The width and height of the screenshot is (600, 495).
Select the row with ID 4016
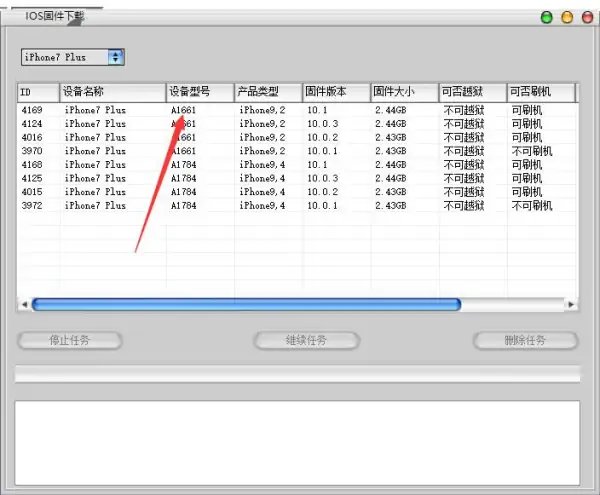[297, 137]
